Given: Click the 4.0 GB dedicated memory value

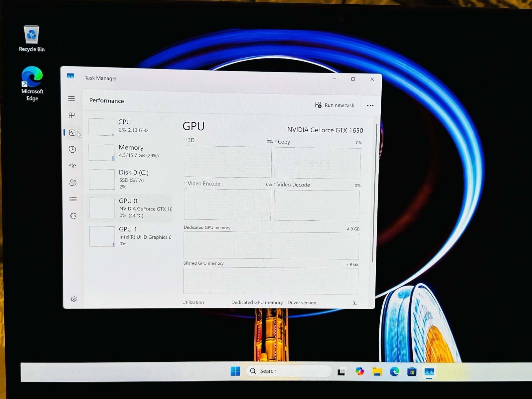Looking at the screenshot, I should pos(353,229).
